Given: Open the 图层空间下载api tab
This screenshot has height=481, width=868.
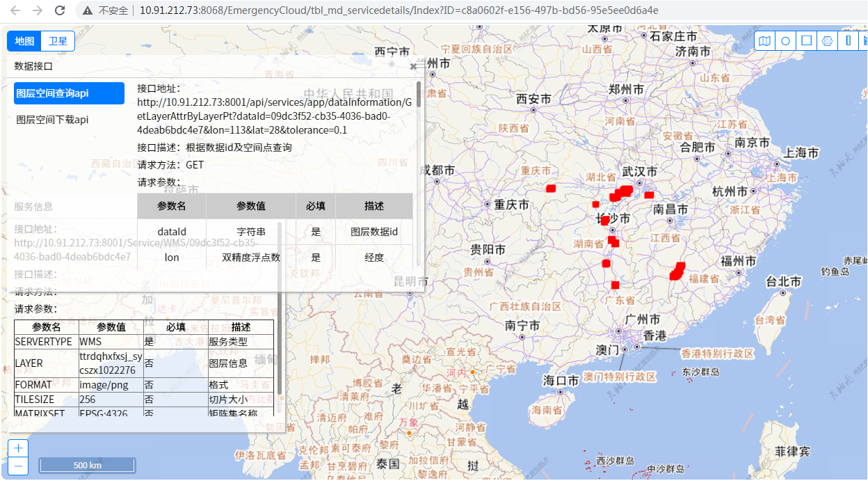Looking at the screenshot, I should (53, 120).
